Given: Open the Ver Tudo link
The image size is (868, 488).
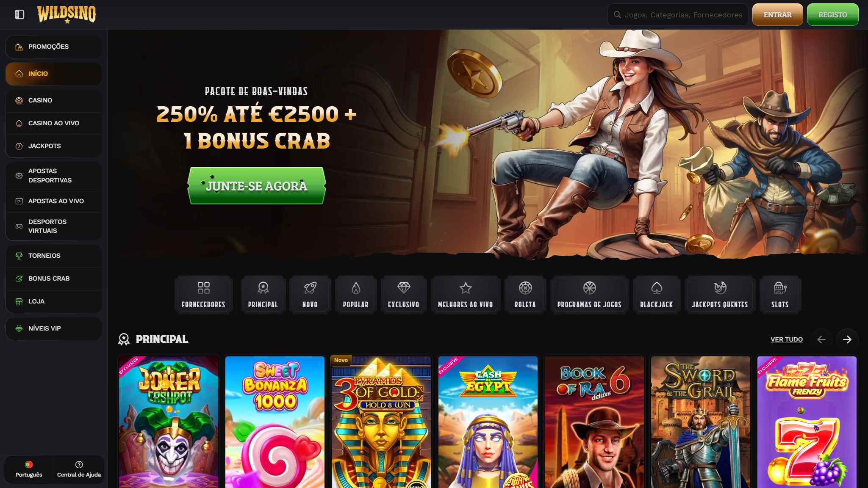Looking at the screenshot, I should point(786,339).
